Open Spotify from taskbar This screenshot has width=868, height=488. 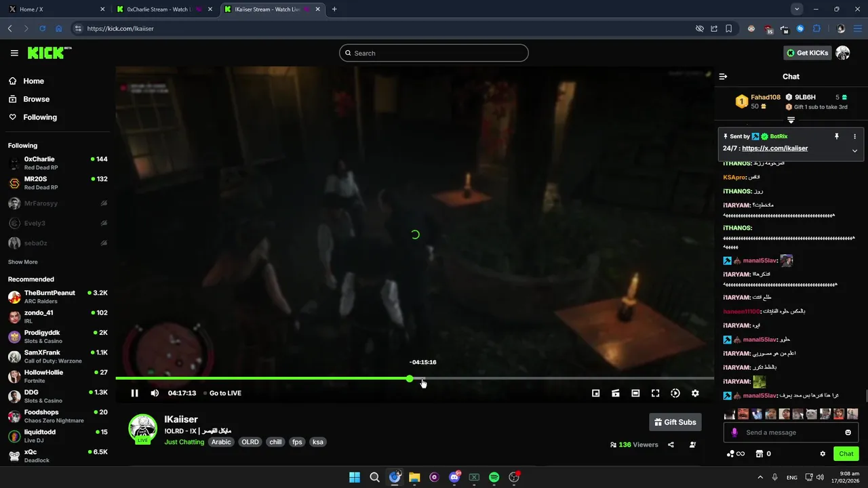click(x=494, y=477)
